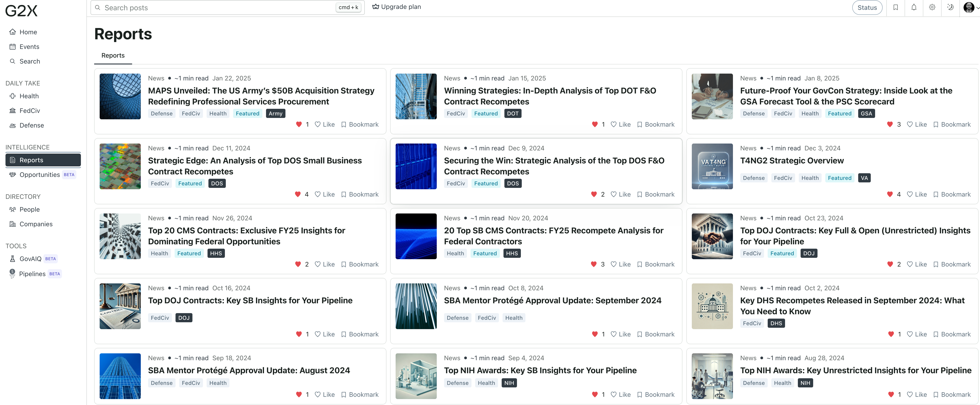Open settings gear icon in top bar
This screenshot has width=980, height=405.
(x=932, y=8)
